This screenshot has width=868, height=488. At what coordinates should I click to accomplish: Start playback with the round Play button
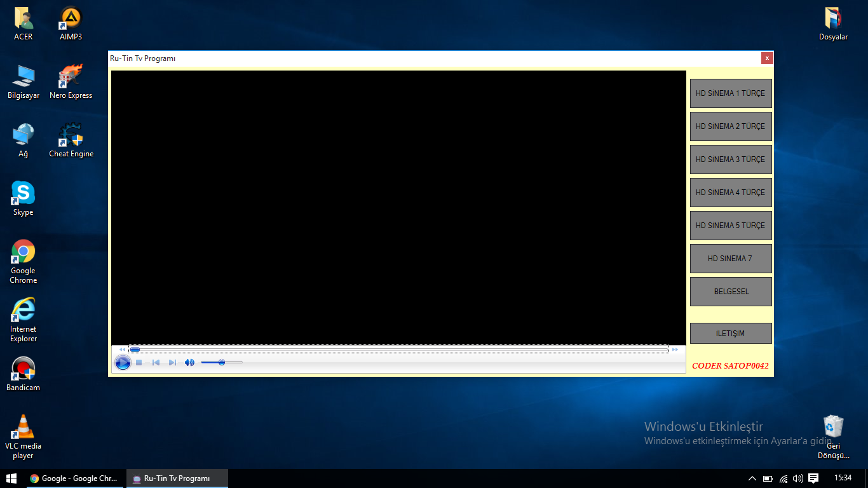click(x=123, y=362)
